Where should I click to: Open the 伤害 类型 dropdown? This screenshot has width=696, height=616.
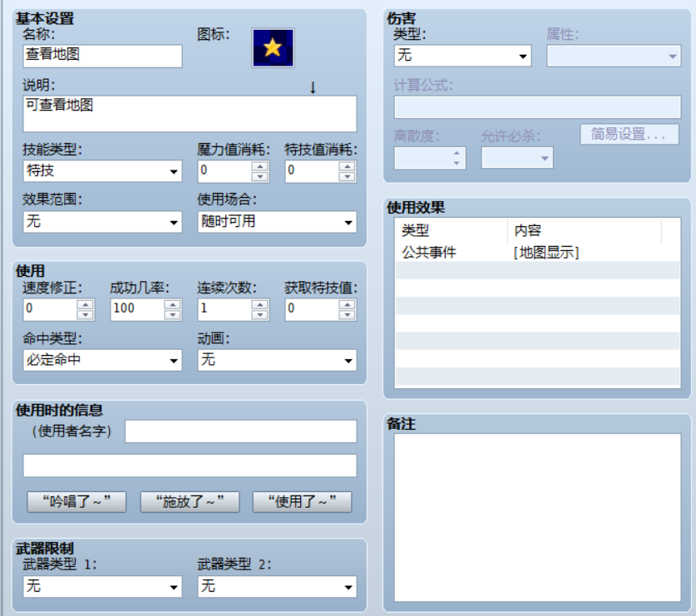[462, 56]
